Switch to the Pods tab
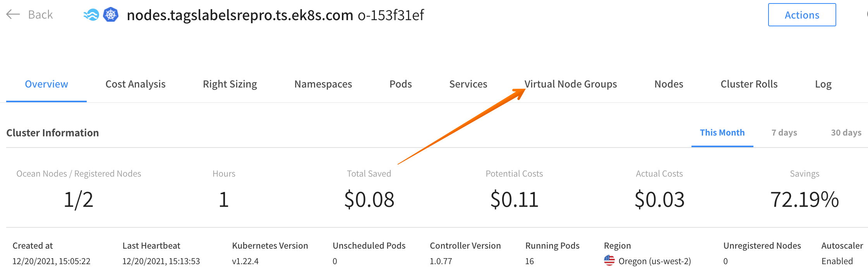 [x=401, y=84]
